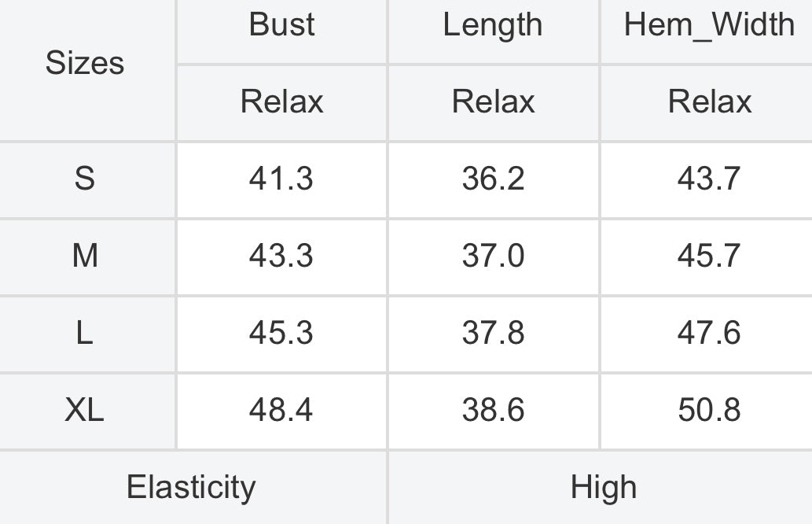
Task: Select the size L row label
Action: pos(85,333)
